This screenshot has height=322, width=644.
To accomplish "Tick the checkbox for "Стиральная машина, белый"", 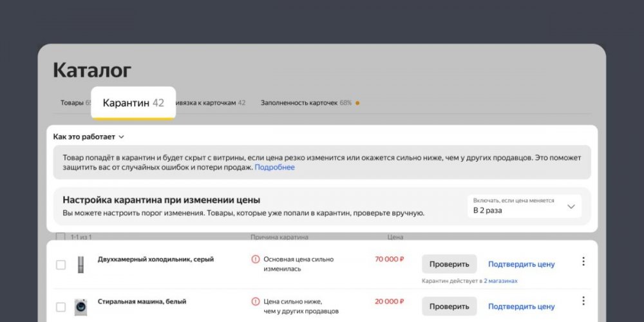I will pyautogui.click(x=61, y=307).
